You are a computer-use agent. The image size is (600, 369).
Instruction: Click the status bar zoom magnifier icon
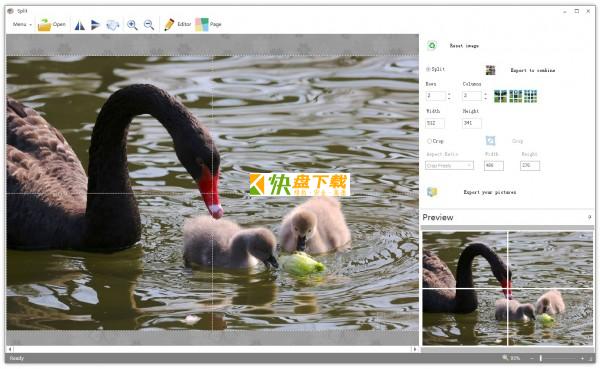click(505, 358)
